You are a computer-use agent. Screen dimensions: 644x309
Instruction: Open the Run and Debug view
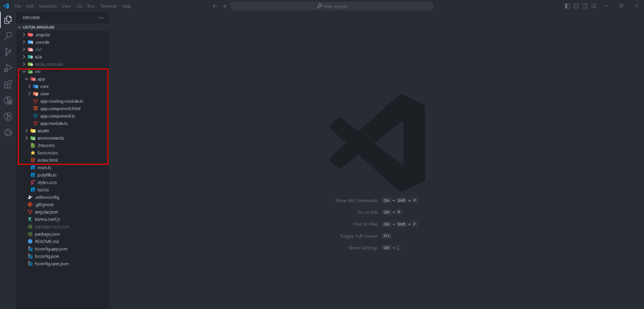(8, 68)
